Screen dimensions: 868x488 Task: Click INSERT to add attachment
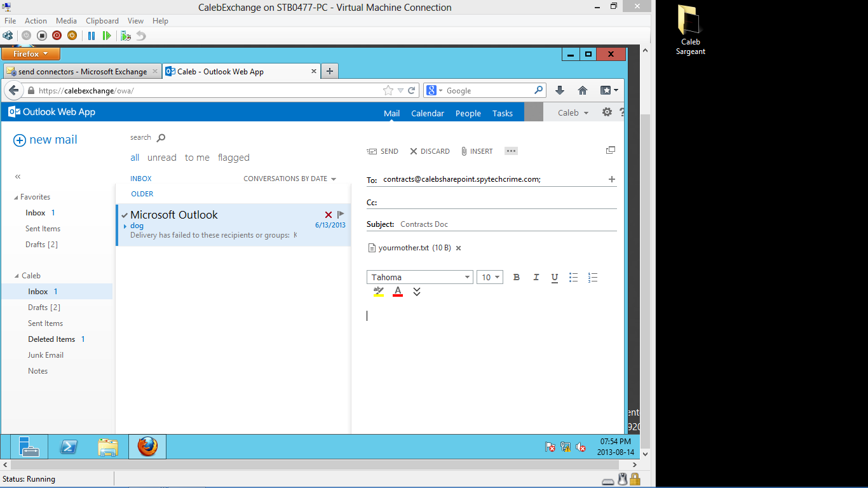point(477,151)
